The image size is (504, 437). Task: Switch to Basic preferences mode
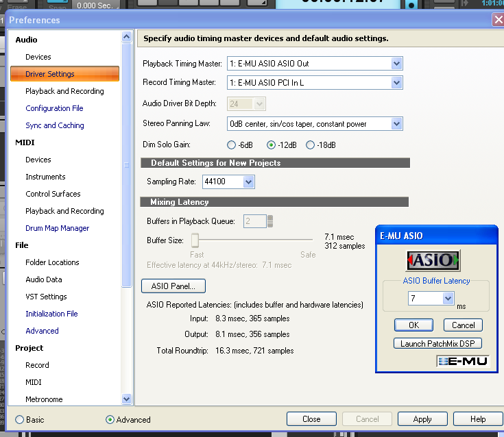pyautogui.click(x=19, y=419)
